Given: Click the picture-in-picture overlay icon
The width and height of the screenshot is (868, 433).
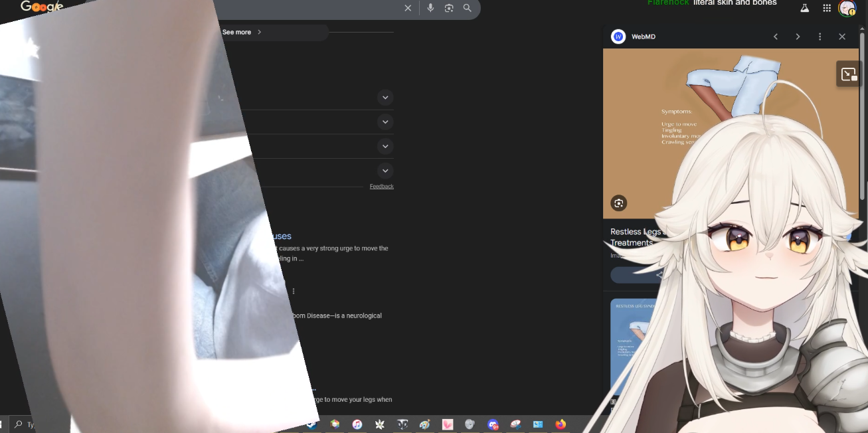Looking at the screenshot, I should [x=849, y=74].
